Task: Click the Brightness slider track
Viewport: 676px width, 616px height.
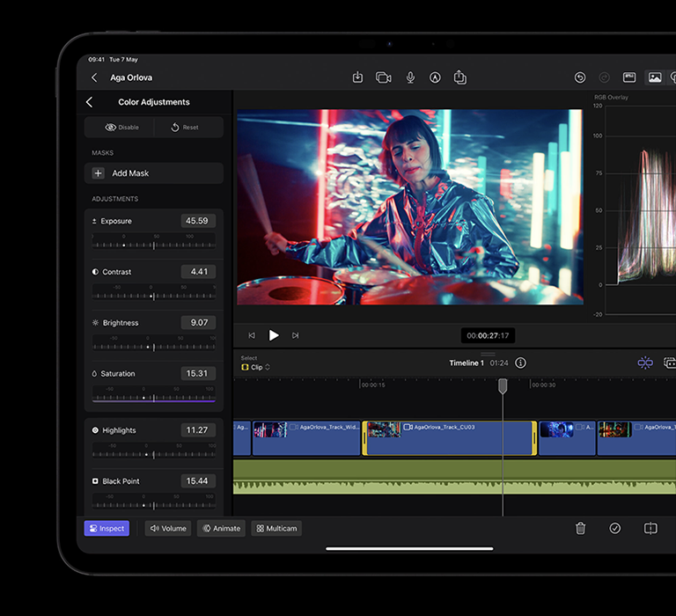Action: (154, 343)
